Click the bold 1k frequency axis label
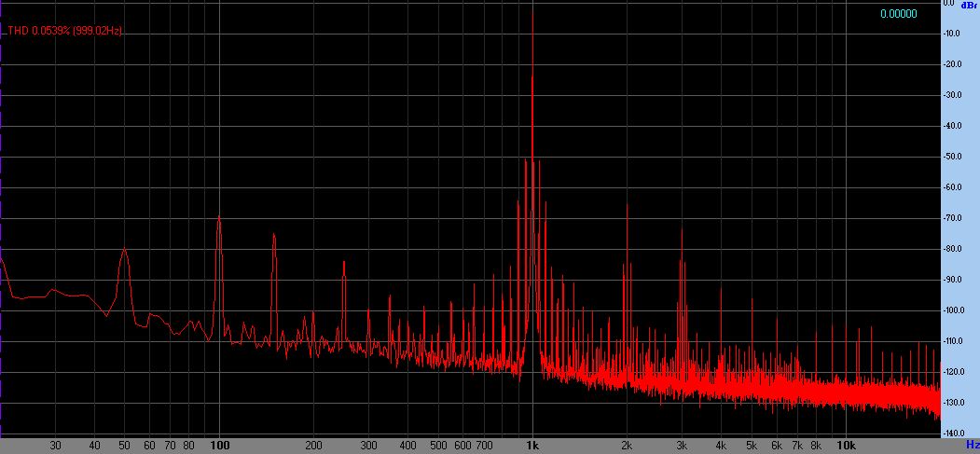The image size is (980, 454). tap(532, 446)
